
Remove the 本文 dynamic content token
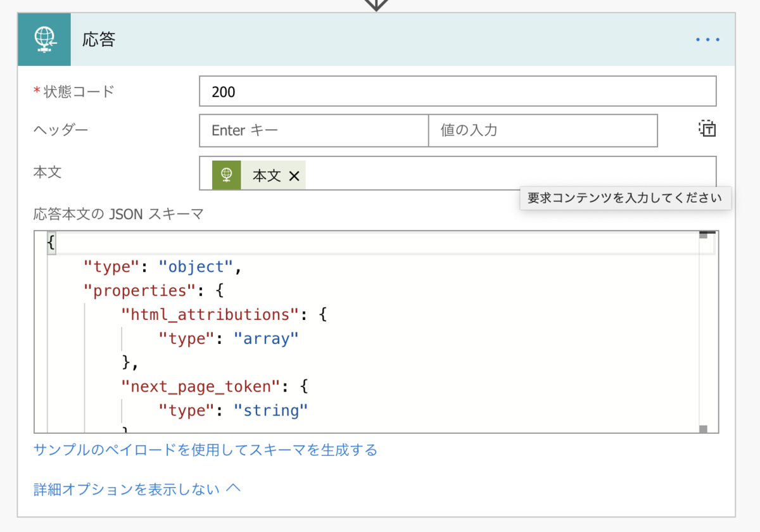click(x=294, y=176)
